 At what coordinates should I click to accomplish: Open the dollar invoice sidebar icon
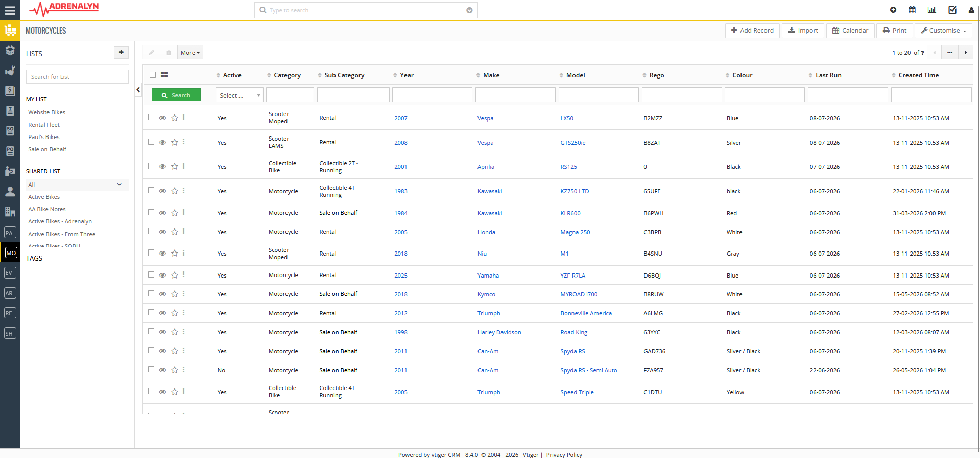(x=10, y=90)
